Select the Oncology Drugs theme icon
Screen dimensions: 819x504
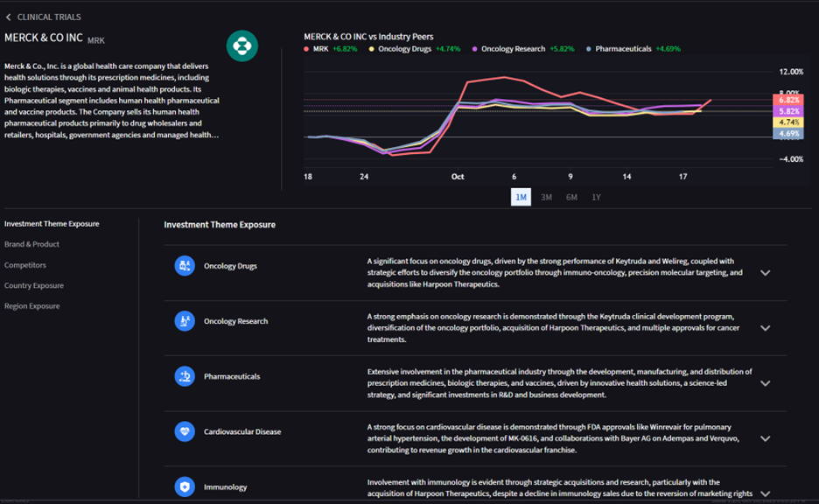tap(185, 265)
